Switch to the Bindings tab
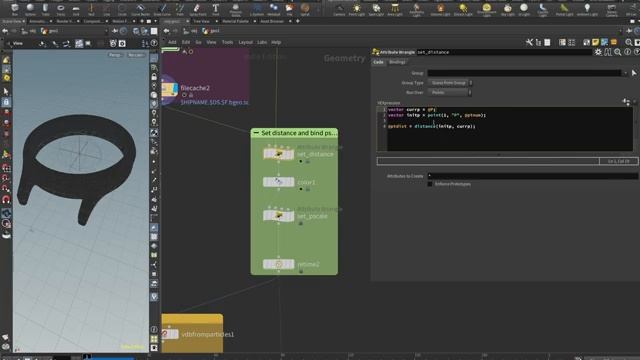Viewport: 640px width, 360px height. click(x=397, y=62)
